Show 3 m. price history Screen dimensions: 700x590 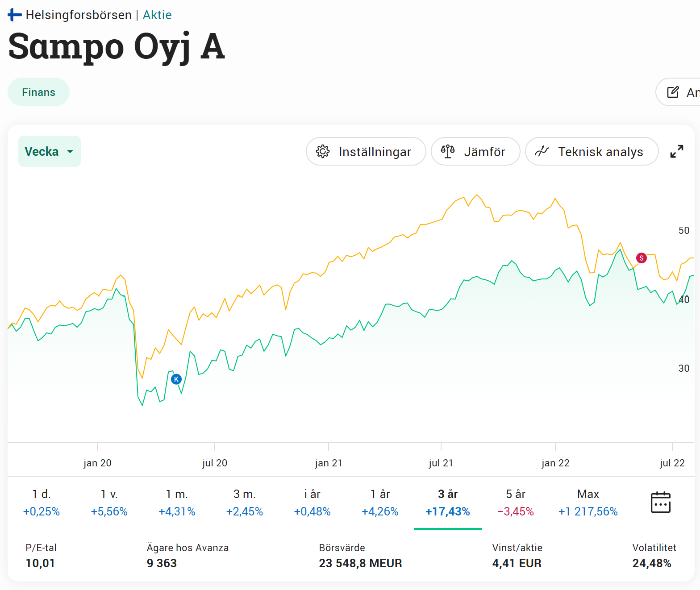[245, 503]
